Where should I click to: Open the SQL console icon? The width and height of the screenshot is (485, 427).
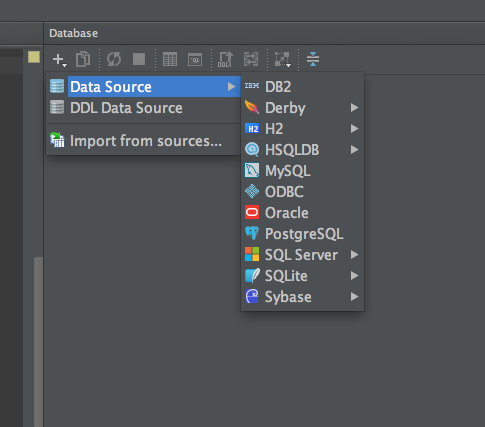(195, 59)
